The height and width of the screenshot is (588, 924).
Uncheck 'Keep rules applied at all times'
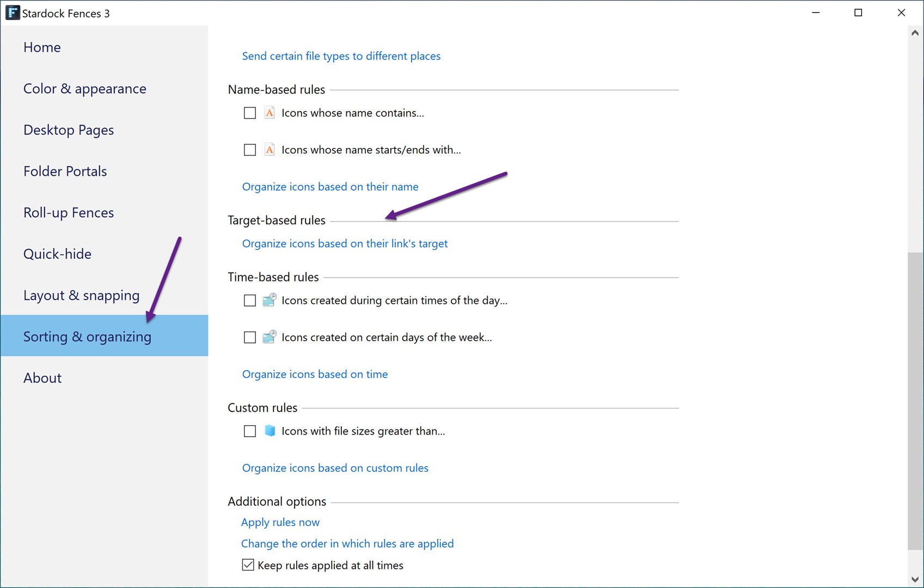click(x=248, y=565)
